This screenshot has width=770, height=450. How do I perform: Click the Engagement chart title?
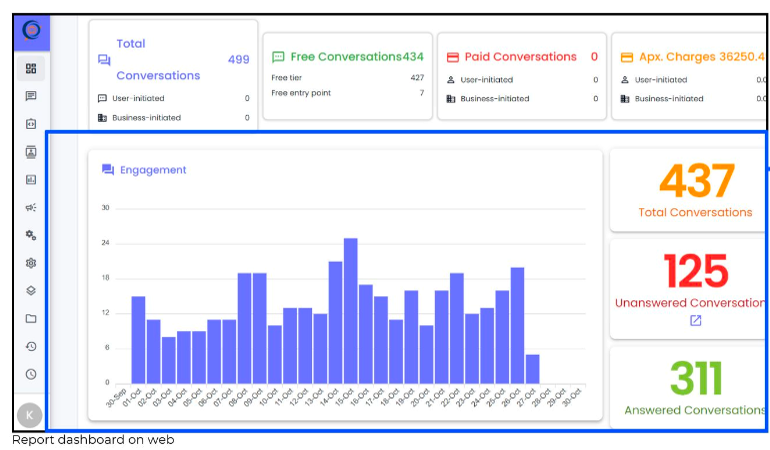152,170
